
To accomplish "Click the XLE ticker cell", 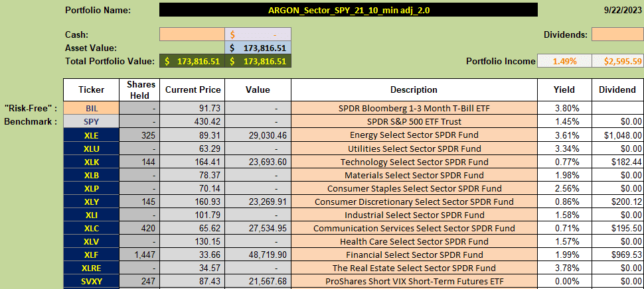I will point(92,135).
